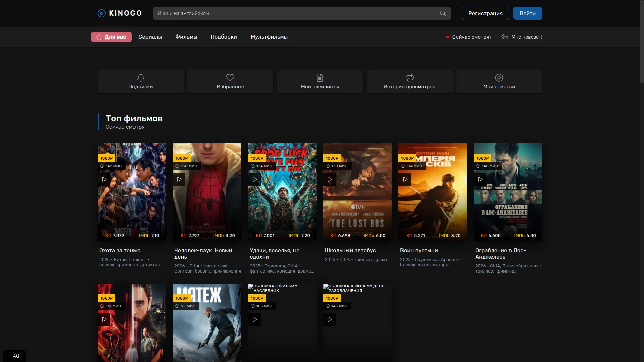This screenshot has width=644, height=362.
Task: Open Мультфильмы menu item
Action: tap(269, 37)
